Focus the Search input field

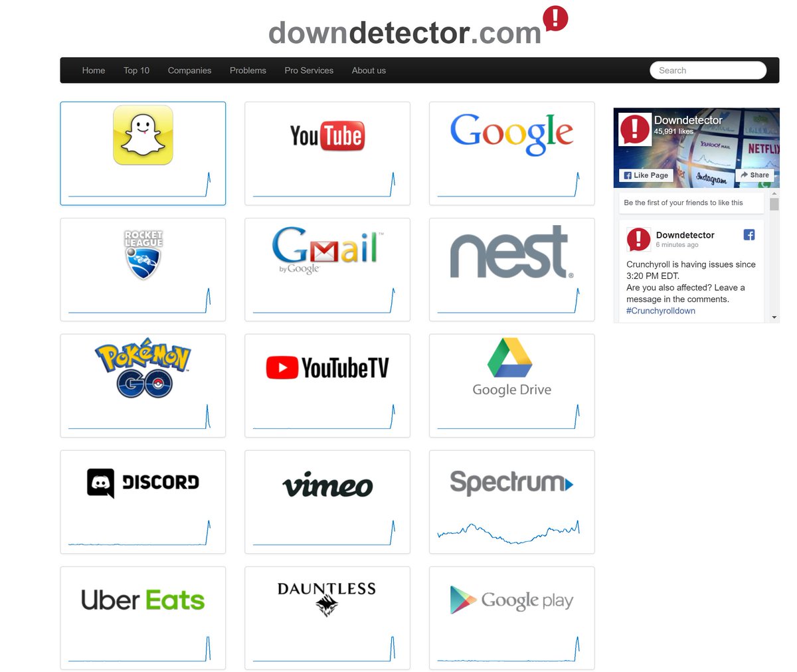click(x=708, y=70)
